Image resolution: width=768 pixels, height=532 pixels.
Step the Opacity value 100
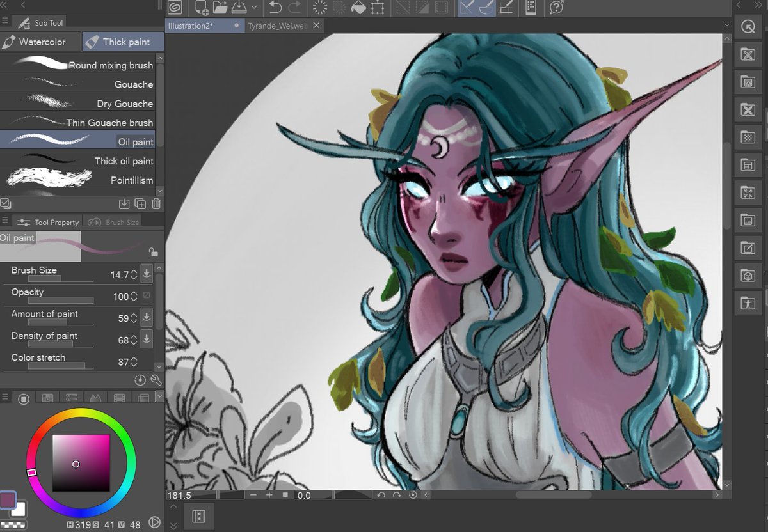tap(134, 297)
